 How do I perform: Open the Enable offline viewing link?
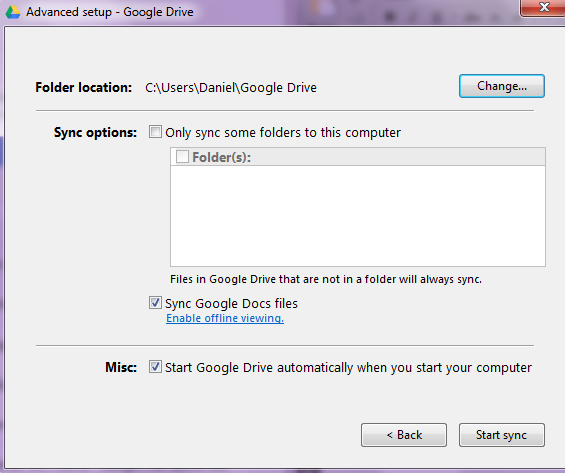click(225, 318)
